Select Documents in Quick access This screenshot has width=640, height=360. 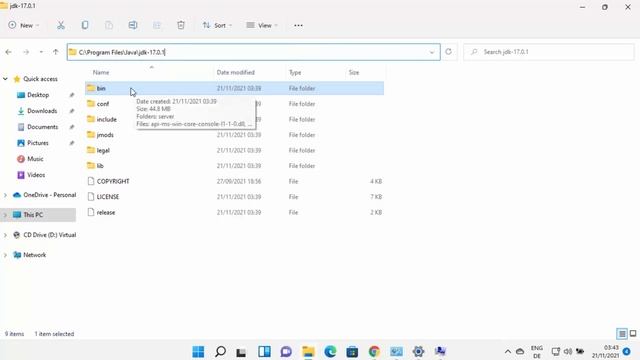42,127
